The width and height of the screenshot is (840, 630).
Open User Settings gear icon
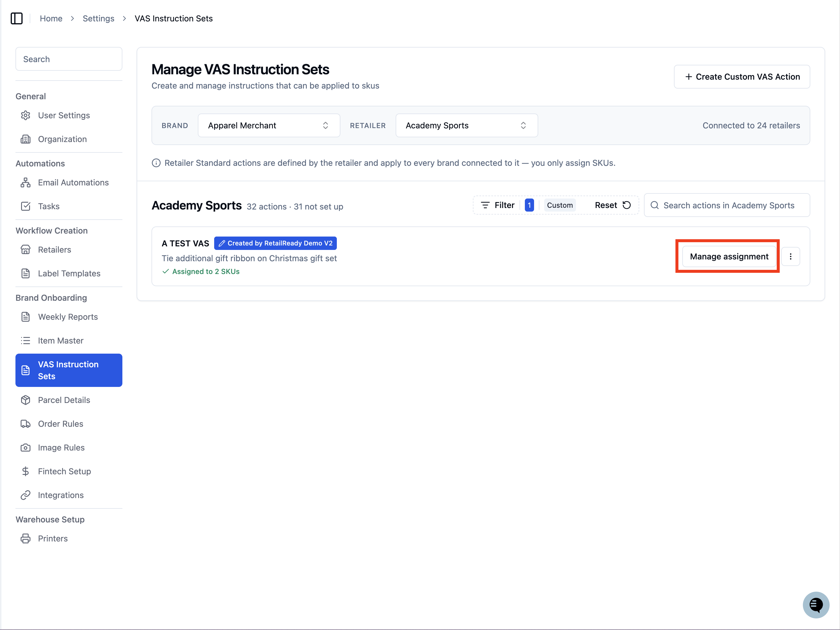[x=26, y=115]
